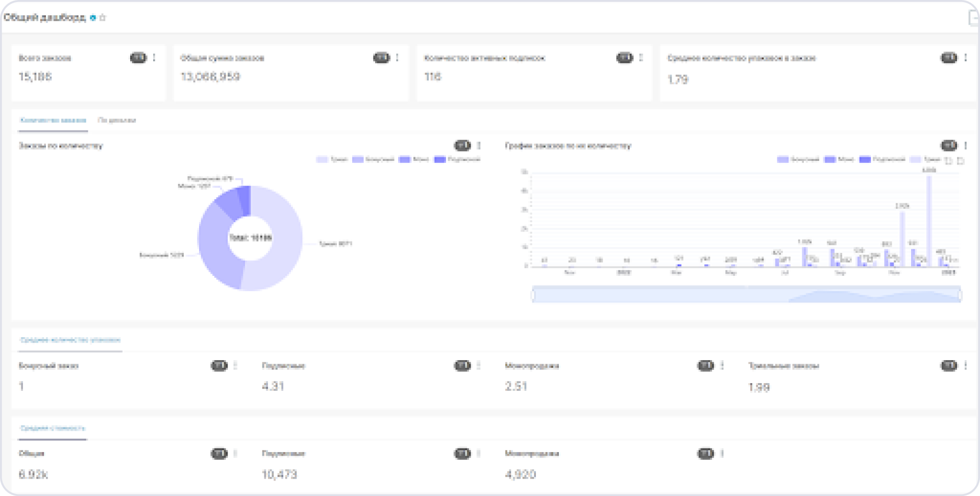Switch to the По деньгам tab
Screen dimensions: 980x496
pos(117,121)
